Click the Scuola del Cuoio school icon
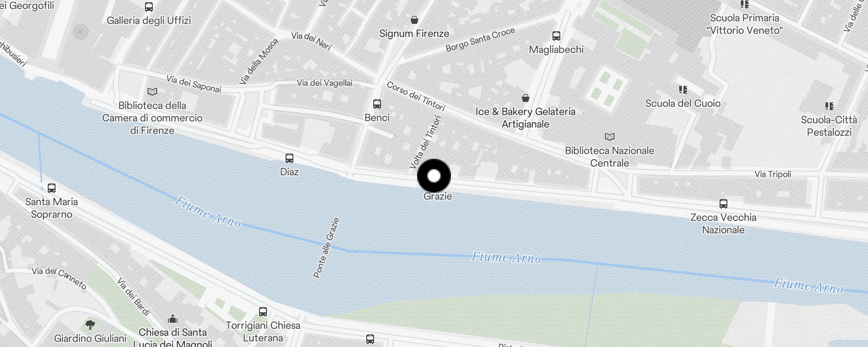The image size is (868, 347). pyautogui.click(x=683, y=90)
